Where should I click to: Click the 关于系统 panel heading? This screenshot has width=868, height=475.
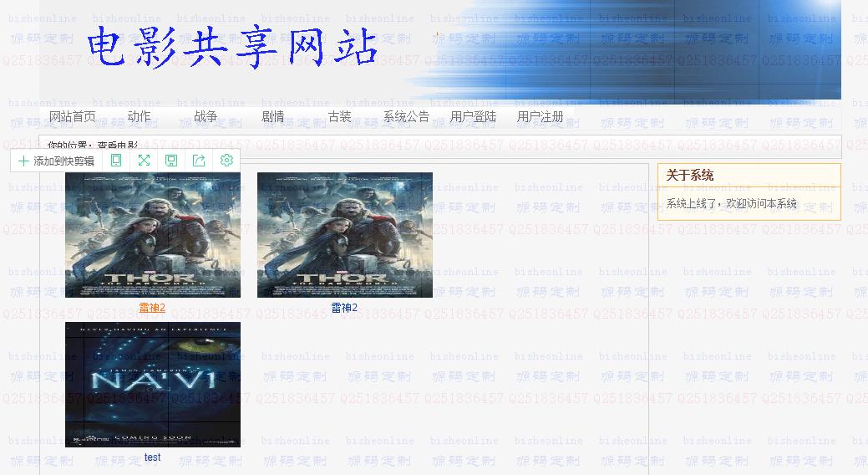click(690, 175)
